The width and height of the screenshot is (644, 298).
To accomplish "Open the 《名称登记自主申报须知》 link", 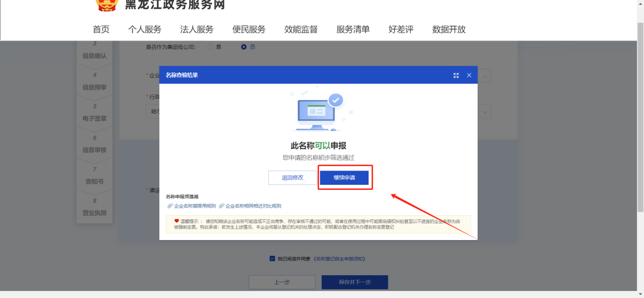I will [339, 259].
